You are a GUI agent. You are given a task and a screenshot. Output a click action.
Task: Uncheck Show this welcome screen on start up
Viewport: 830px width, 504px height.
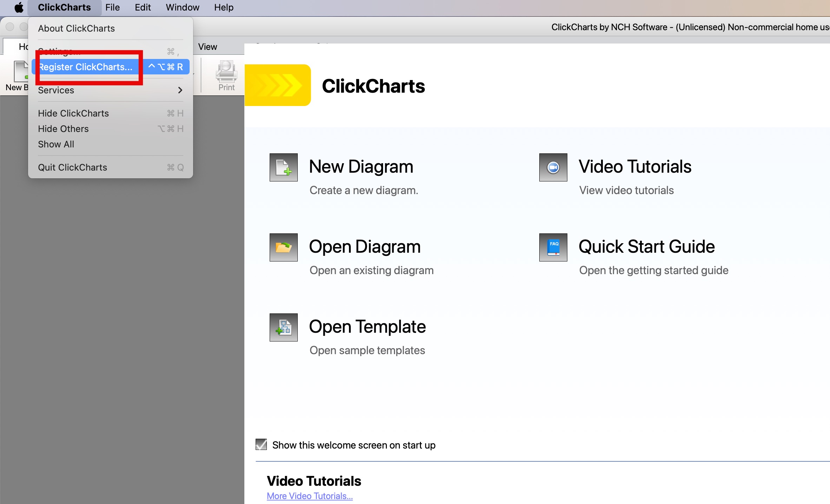click(261, 445)
